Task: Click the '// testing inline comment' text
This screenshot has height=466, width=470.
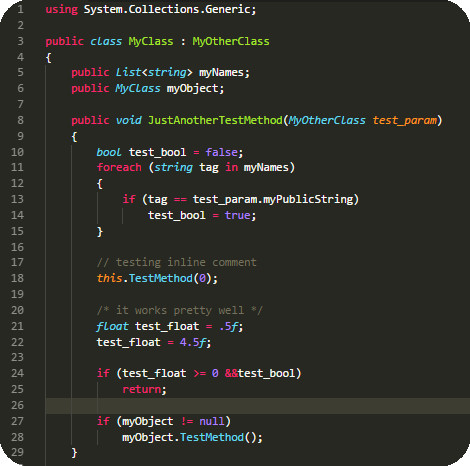Action: click(177, 262)
